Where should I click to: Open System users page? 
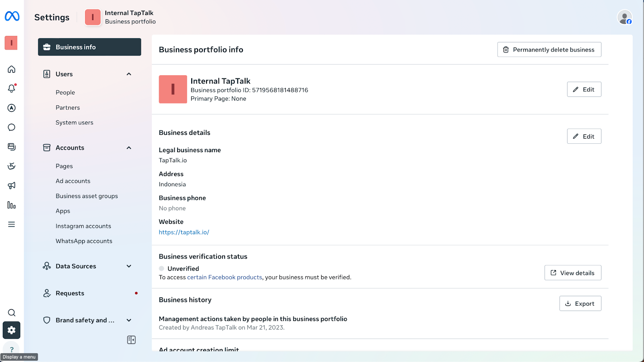click(74, 122)
